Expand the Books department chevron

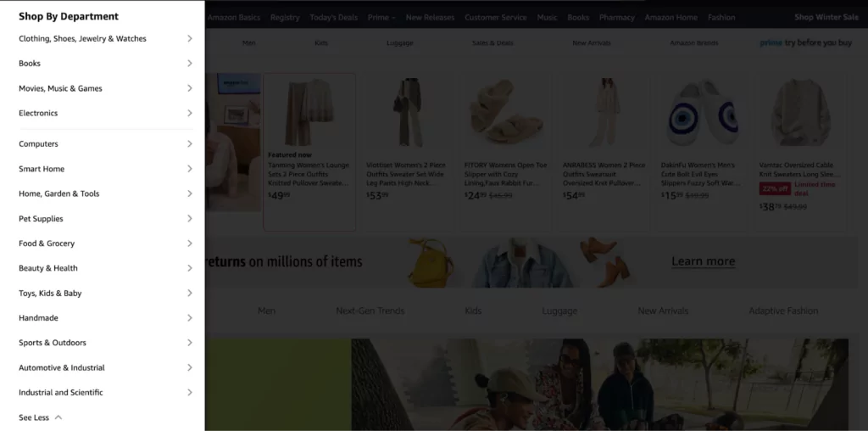pos(189,63)
